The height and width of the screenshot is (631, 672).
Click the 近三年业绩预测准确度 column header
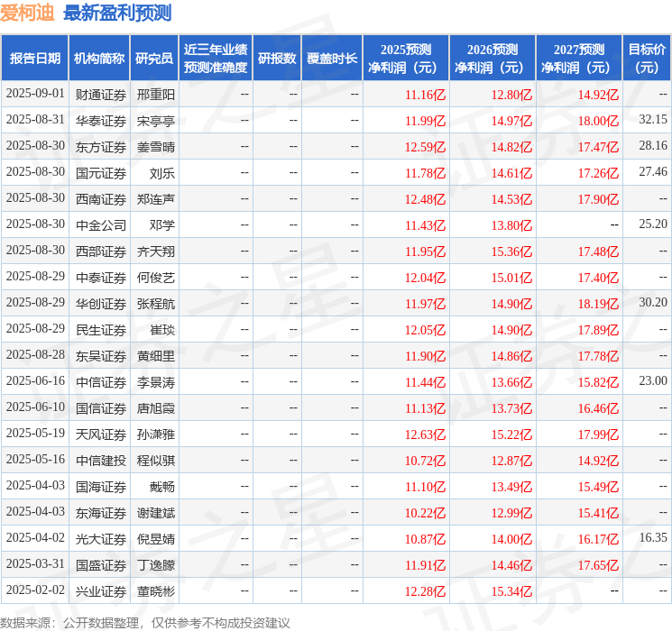pos(216,58)
